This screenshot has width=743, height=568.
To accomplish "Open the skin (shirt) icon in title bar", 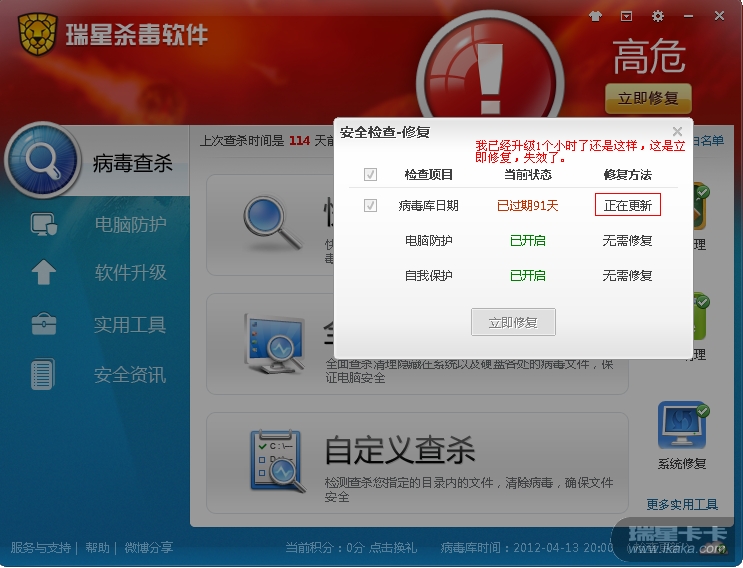I will click(x=596, y=17).
